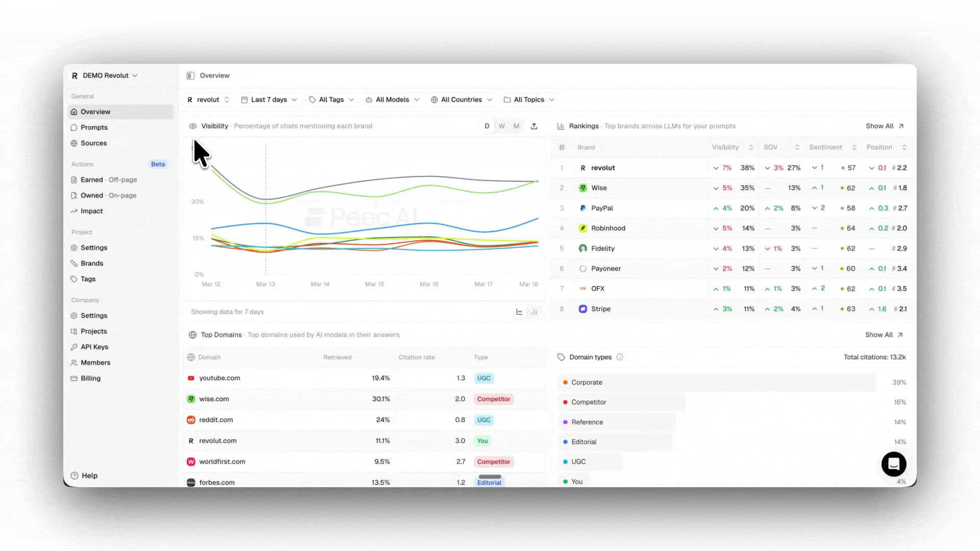Switch chart to bar view icon
Screen dimensions: 980x551
click(x=534, y=312)
